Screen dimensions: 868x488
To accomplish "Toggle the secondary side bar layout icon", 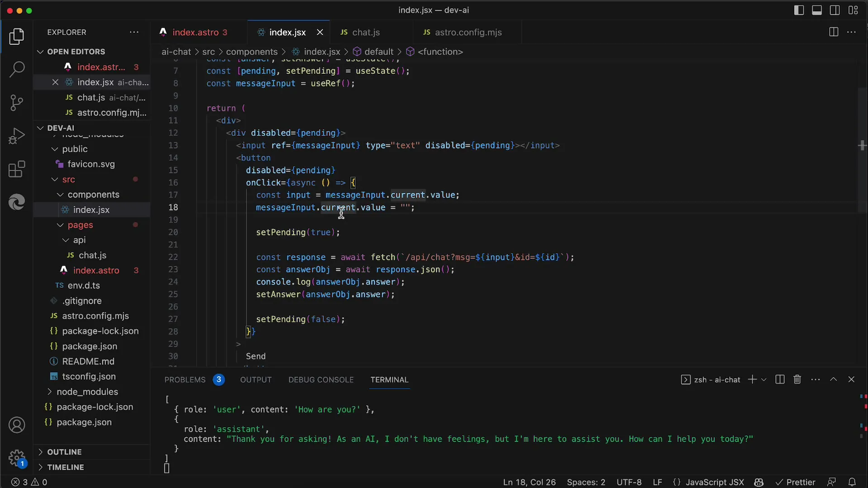I will (x=835, y=10).
